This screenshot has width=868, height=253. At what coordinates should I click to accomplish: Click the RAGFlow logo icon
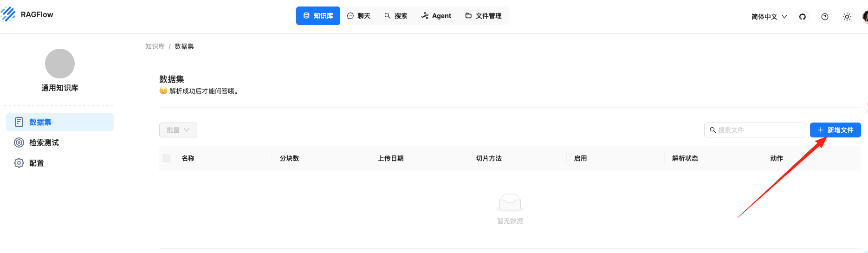[x=8, y=14]
